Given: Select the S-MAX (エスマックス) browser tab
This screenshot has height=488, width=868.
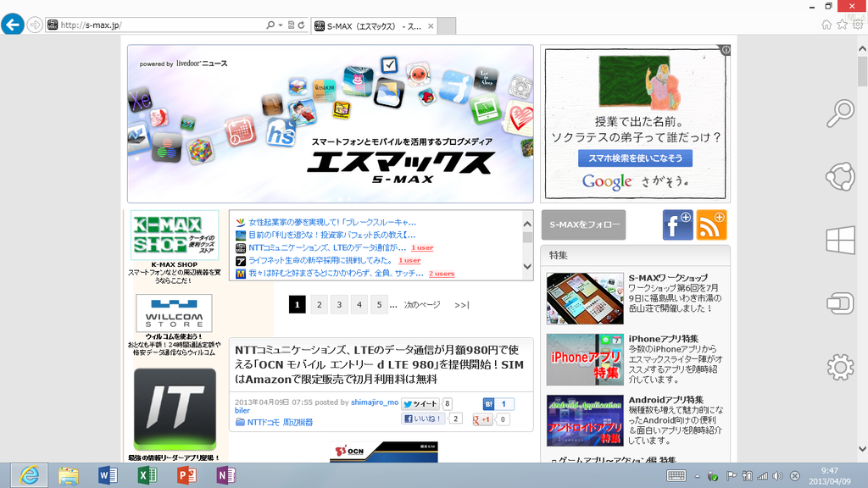Looking at the screenshot, I should [374, 26].
